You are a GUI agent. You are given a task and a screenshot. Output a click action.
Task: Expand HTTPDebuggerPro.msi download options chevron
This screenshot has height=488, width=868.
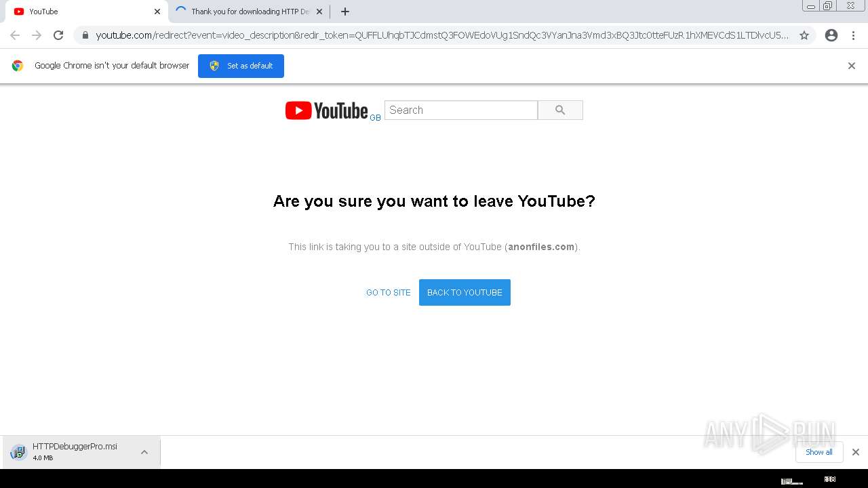(x=144, y=452)
